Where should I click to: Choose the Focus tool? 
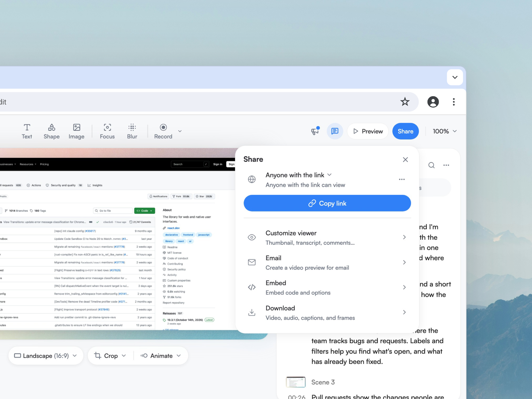pyautogui.click(x=107, y=131)
